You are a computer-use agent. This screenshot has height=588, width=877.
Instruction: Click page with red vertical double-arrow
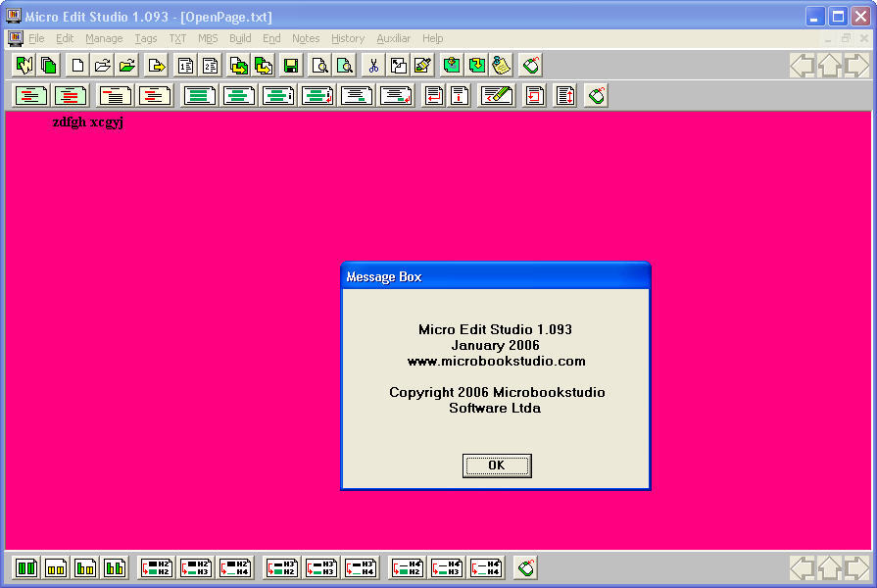tap(564, 96)
